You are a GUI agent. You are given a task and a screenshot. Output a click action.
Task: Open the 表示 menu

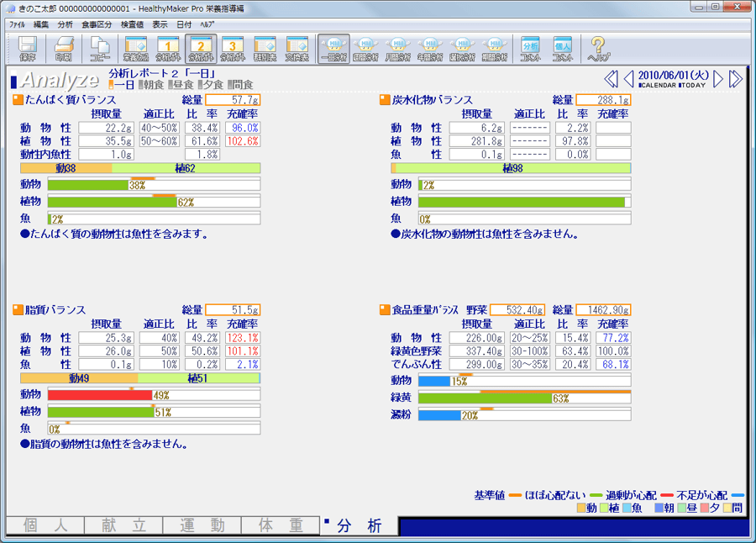160,24
